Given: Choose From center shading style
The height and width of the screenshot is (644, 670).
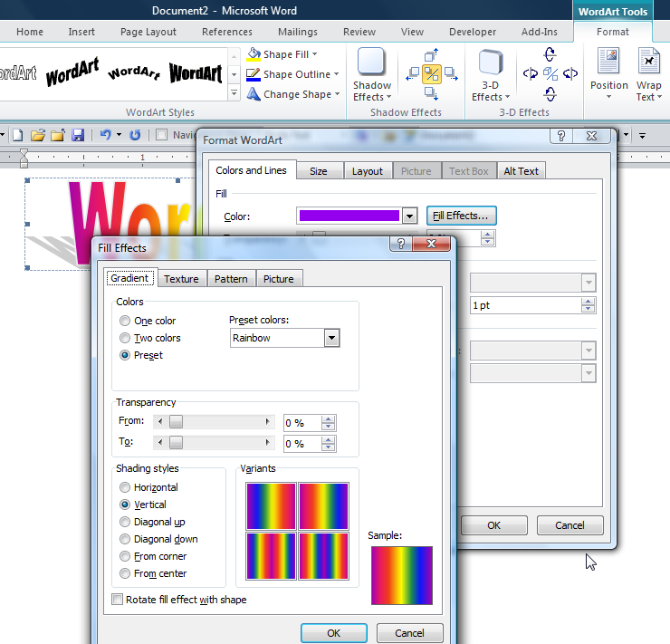Looking at the screenshot, I should (x=125, y=573).
